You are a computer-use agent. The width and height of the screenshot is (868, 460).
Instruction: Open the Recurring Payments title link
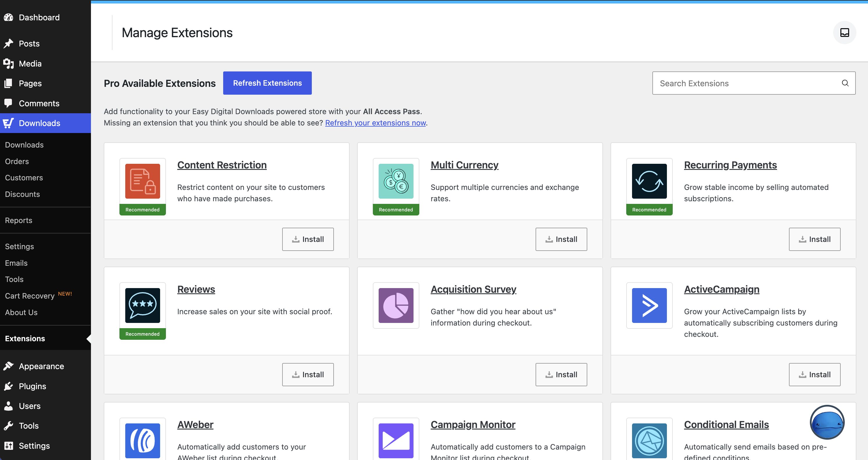(730, 165)
